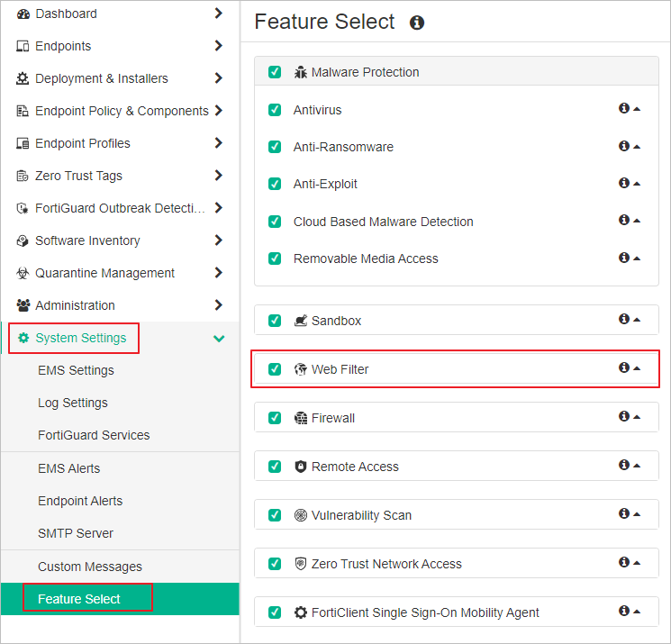This screenshot has width=671, height=644.
Task: Expand the Endpoints menu chevron
Action: [x=219, y=45]
